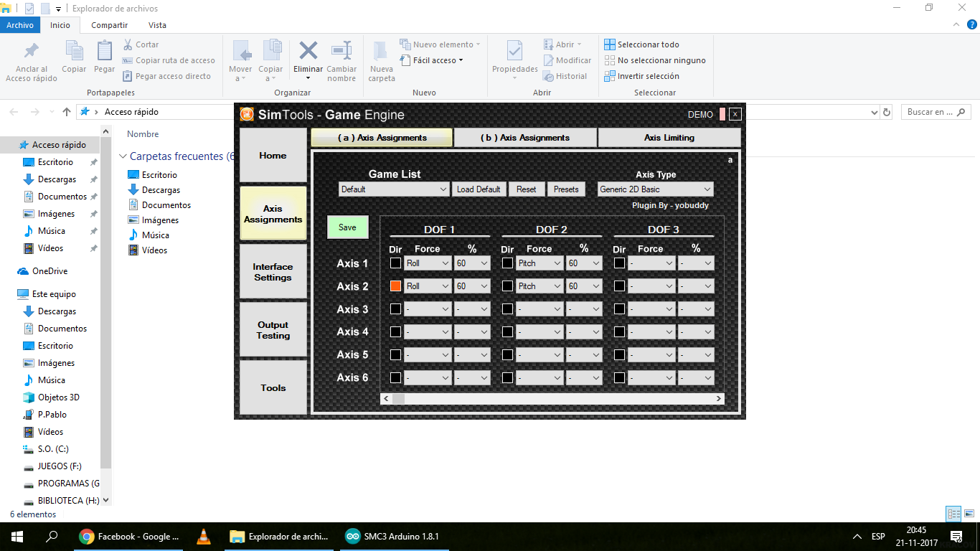Click the details view button in Explorer

(x=953, y=514)
